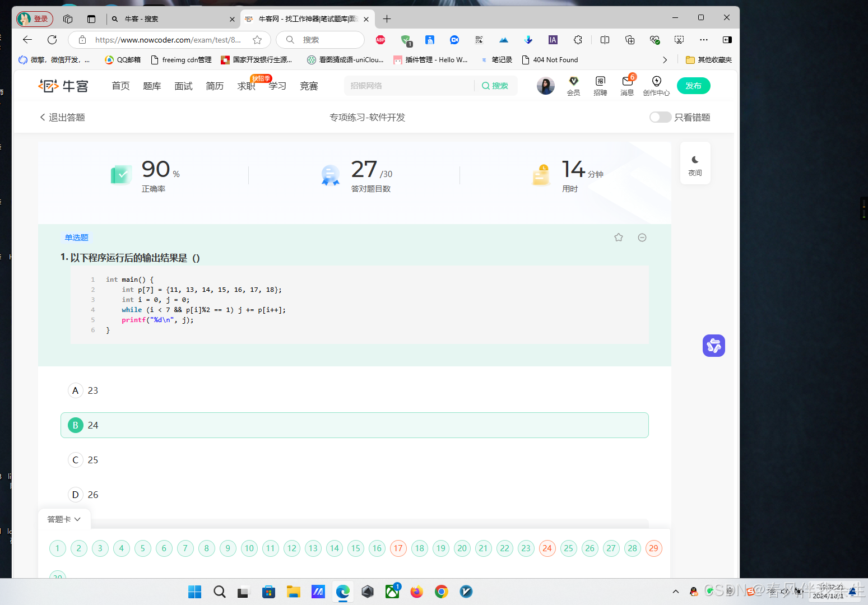The image size is (868, 605).
Task: Expand the bookmarks bar overflow chevron
Action: tap(665, 60)
